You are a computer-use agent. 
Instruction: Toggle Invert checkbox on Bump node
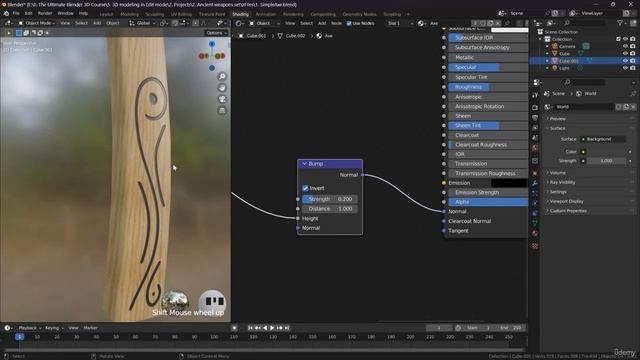pos(305,188)
